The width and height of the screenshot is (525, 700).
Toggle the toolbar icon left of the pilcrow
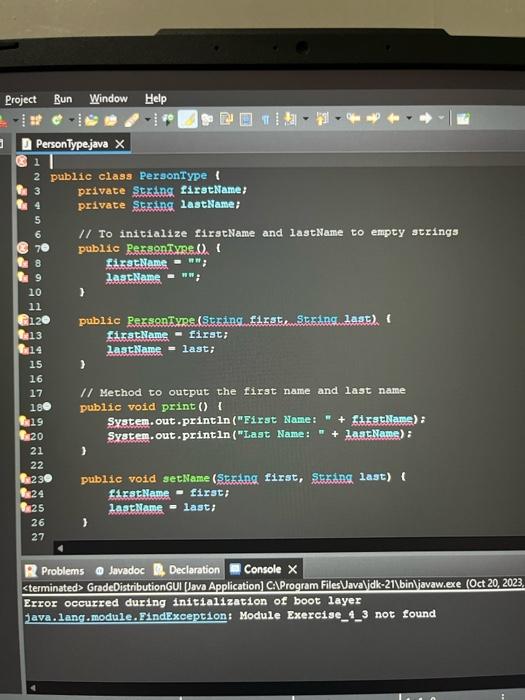[x=246, y=119]
